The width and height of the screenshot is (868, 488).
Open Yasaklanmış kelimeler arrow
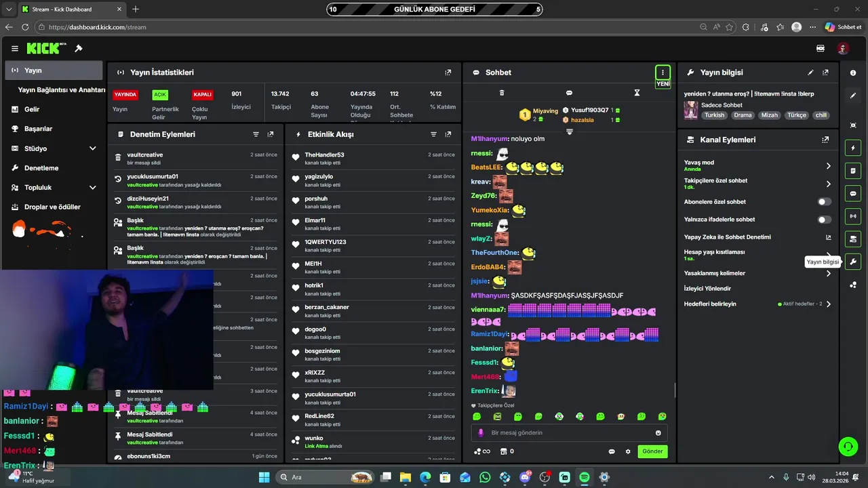(828, 273)
